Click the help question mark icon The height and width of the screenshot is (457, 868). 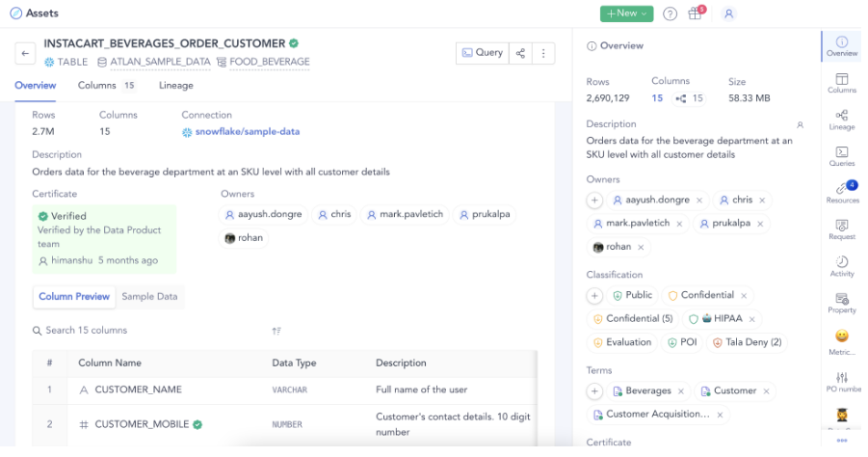(670, 13)
